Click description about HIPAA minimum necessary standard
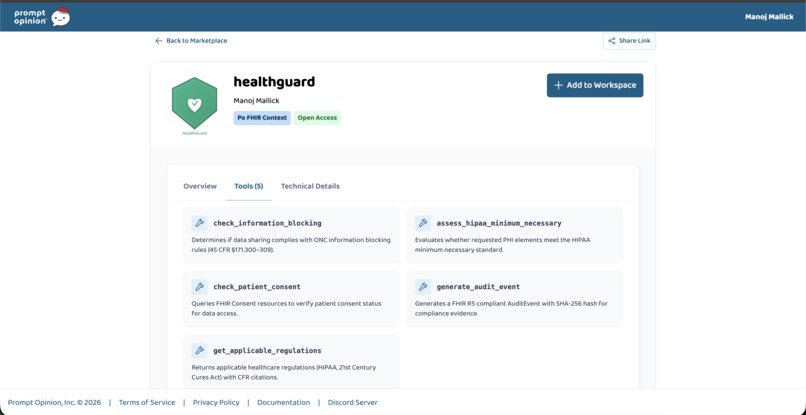 pos(502,245)
